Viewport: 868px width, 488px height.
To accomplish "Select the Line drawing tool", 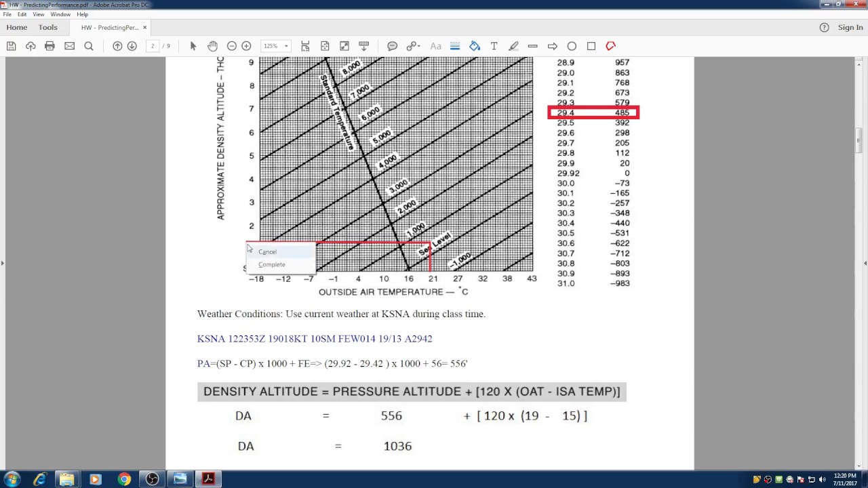I will click(533, 46).
